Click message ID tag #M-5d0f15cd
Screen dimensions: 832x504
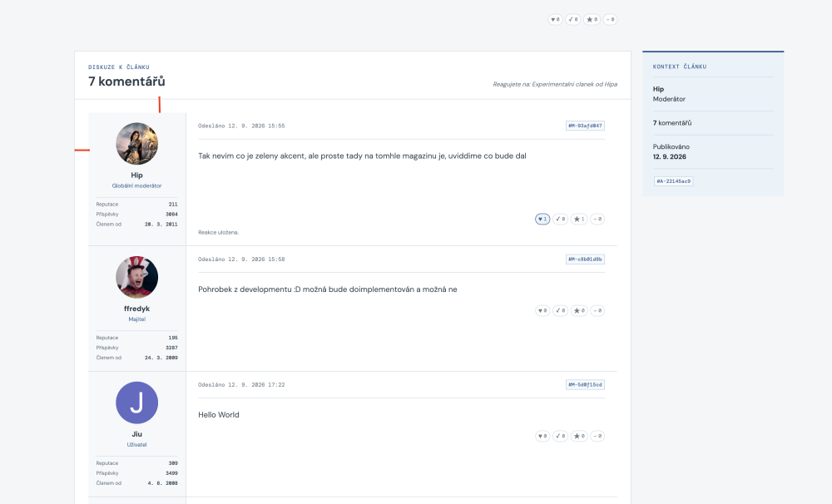tap(585, 384)
